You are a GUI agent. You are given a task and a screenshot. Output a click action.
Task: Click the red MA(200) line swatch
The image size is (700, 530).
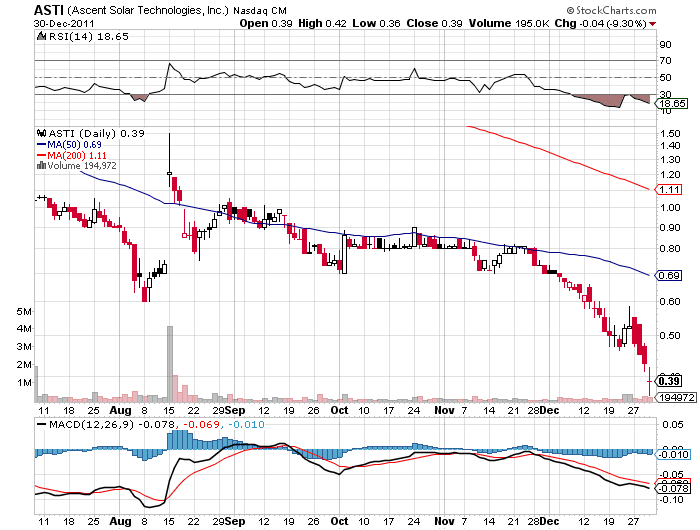42,156
